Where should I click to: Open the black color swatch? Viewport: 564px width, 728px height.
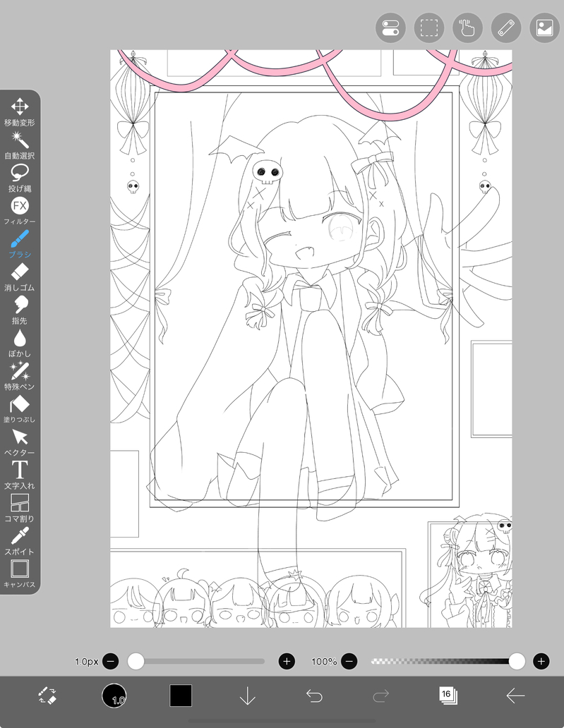click(181, 696)
